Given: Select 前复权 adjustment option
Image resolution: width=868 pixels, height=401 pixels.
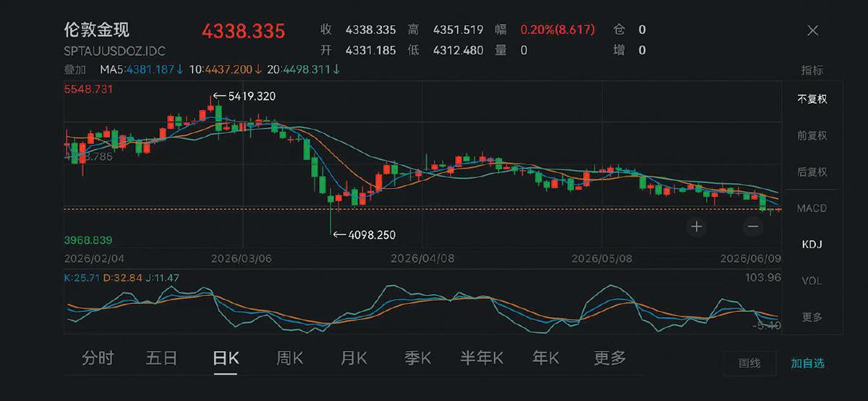Looking at the screenshot, I should point(812,135).
